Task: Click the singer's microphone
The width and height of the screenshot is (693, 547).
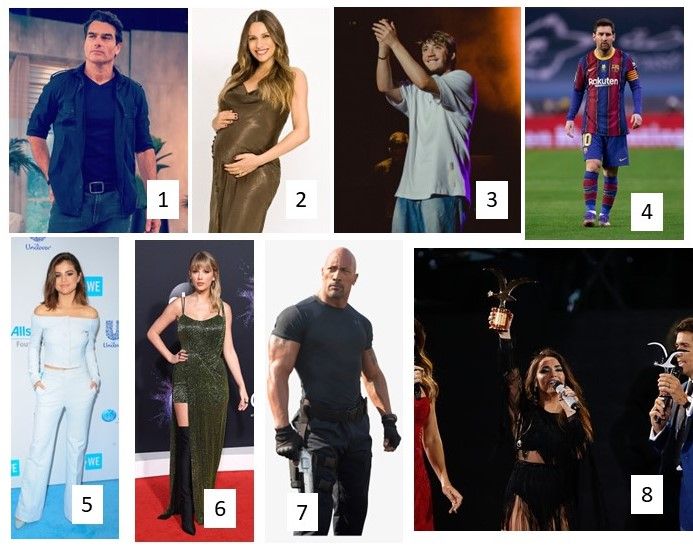Action: pos(567,396)
